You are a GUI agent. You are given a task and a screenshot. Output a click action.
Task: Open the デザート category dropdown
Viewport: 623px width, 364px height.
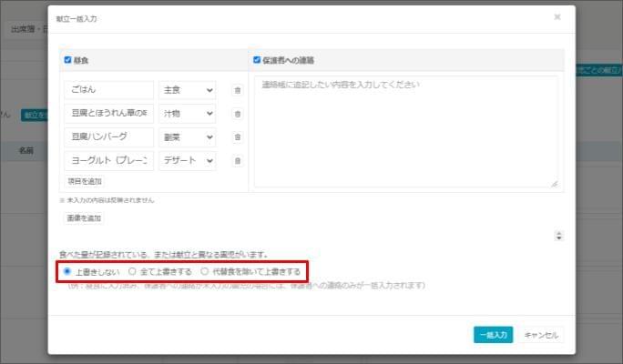coord(187,161)
